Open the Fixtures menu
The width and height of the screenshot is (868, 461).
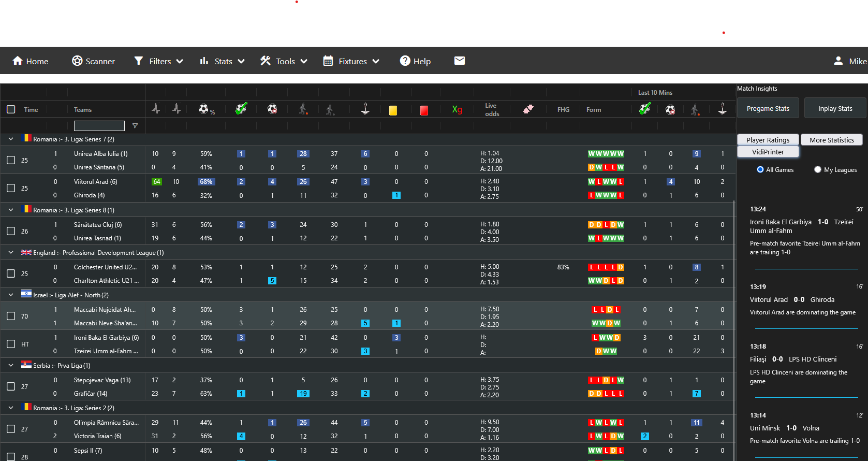351,61
